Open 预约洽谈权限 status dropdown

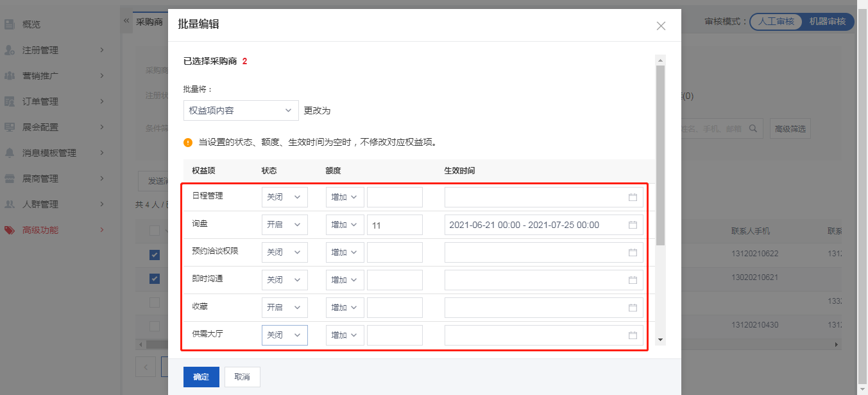(285, 252)
